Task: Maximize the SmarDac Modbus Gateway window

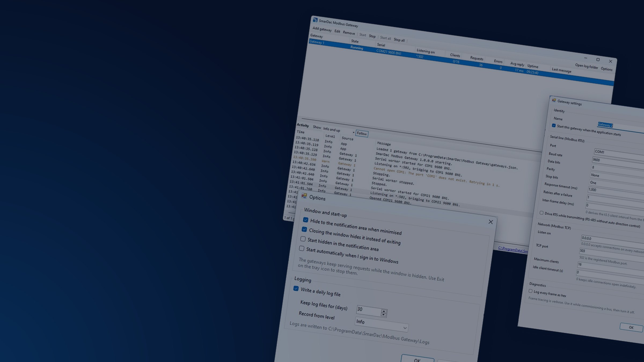Action: (598, 60)
